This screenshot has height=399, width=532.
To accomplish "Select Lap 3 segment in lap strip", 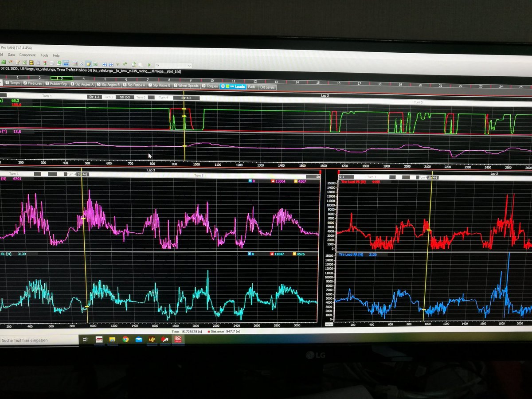I will pos(62,78).
